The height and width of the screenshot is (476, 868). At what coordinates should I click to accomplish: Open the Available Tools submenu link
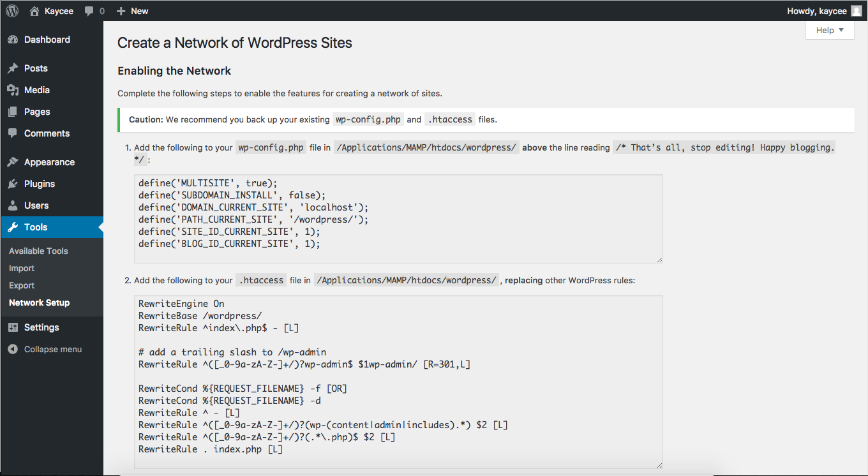click(x=38, y=251)
